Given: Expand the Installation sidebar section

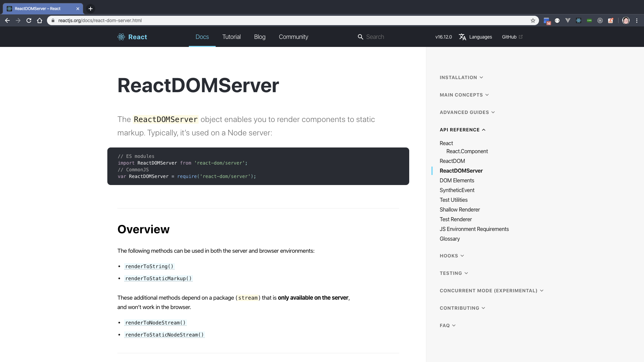Looking at the screenshot, I should tap(461, 77).
